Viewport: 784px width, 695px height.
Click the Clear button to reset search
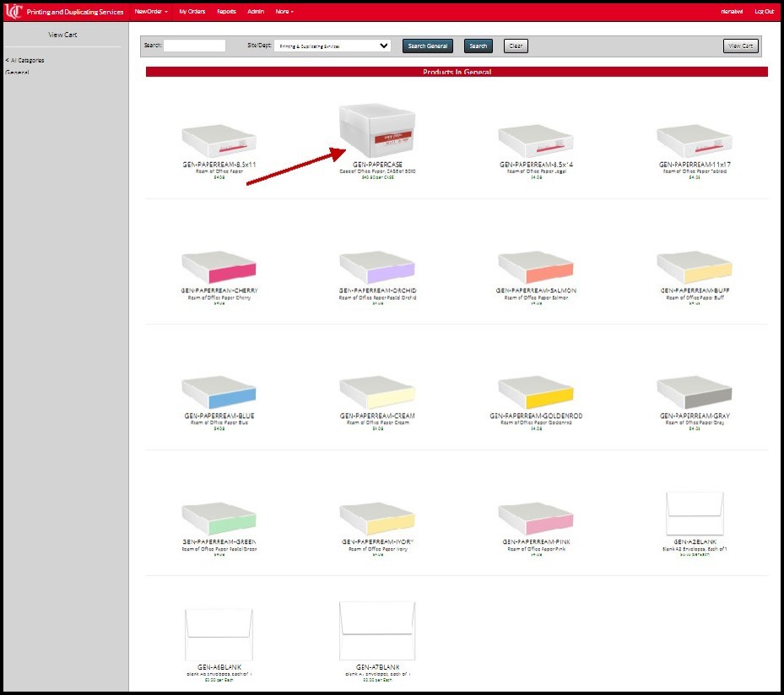(515, 46)
